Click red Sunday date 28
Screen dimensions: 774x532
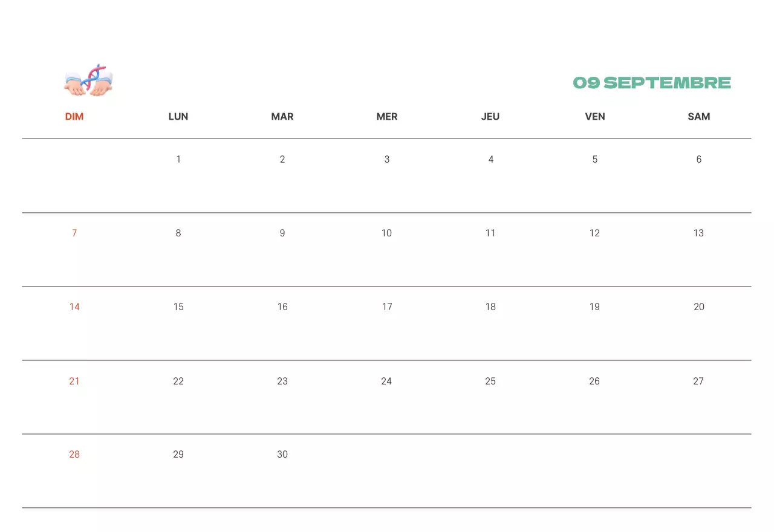click(x=74, y=455)
